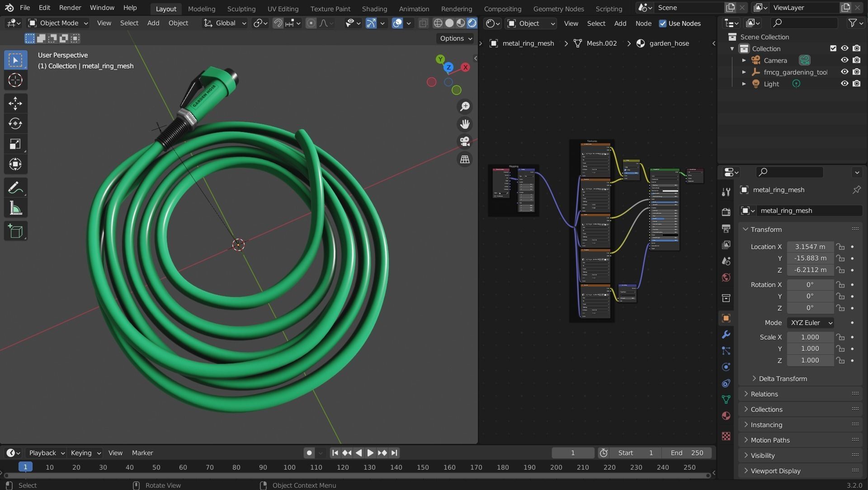Select the Rotate tool

click(x=15, y=124)
